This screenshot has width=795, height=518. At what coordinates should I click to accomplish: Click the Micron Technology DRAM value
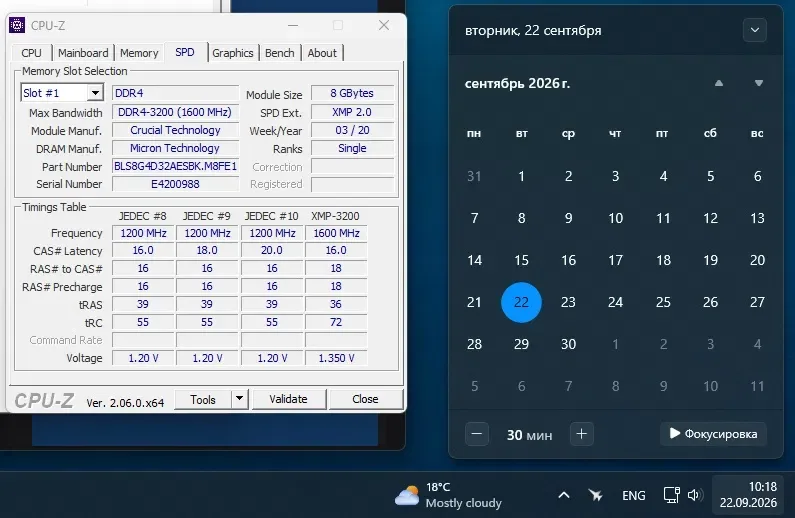(175, 148)
